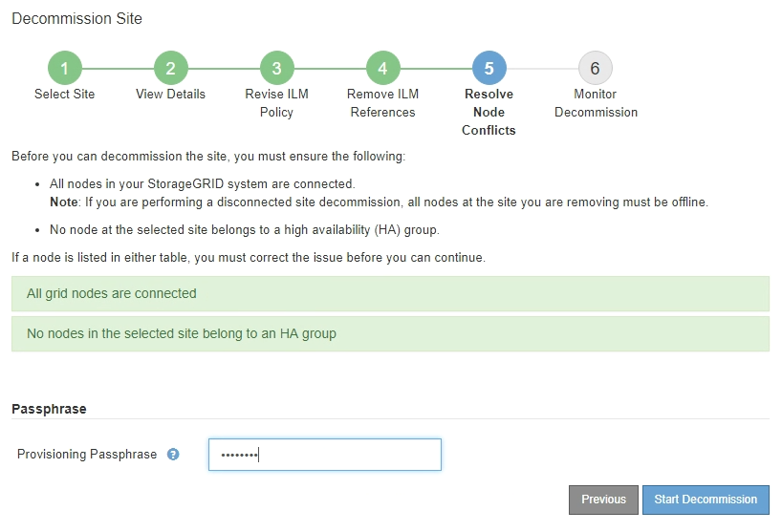Click the "Resolve Node Conflicts" step label
Image resolution: width=782 pixels, height=532 pixels.
tap(489, 112)
